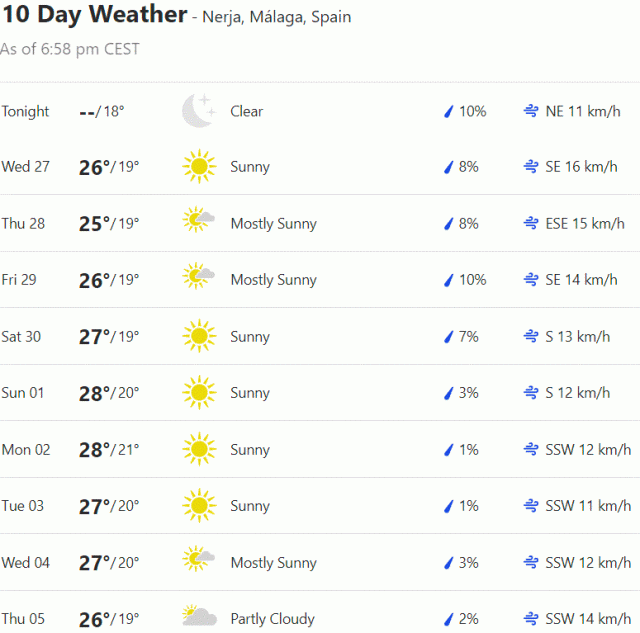Click SSW 14 km/h wind for Thu 05
Viewport: 640px width, 633px height.
[x=588, y=619]
